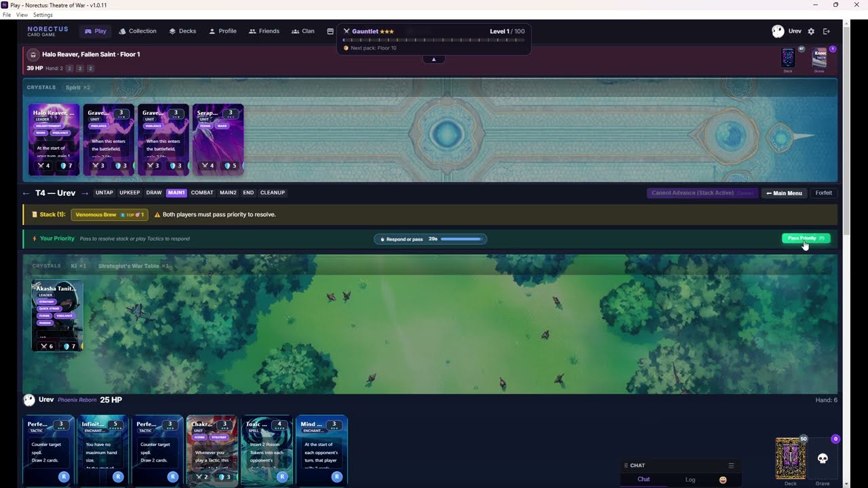Click the opponent's Spirit ×2 crystal label
The width and height of the screenshot is (868, 488).
point(78,87)
